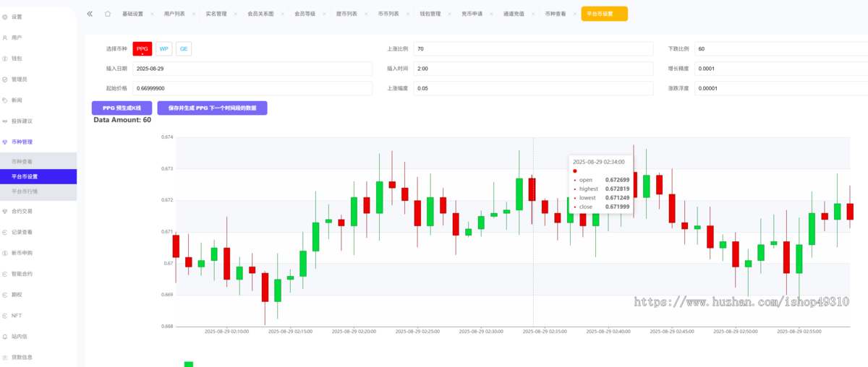Switch to the 钱包管理 tab
868x367 pixels.
coord(430,14)
